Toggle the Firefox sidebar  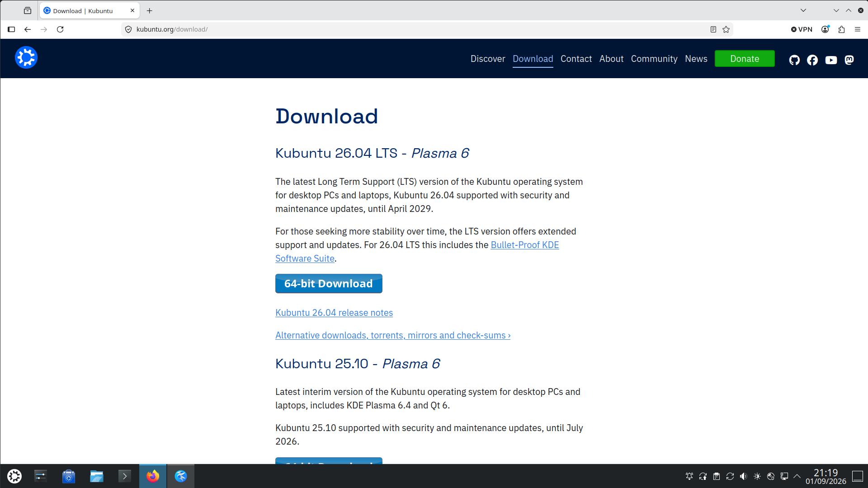coord(11,29)
